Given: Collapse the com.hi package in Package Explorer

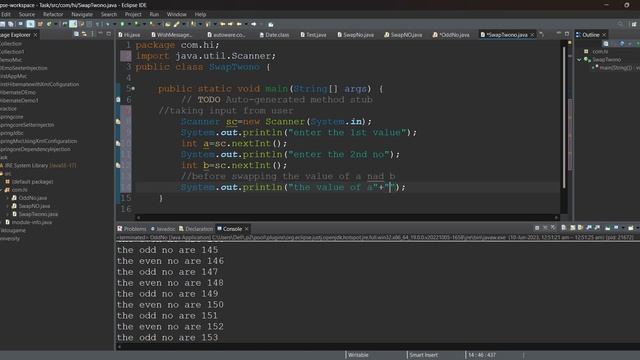Looking at the screenshot, I should click(2, 190).
